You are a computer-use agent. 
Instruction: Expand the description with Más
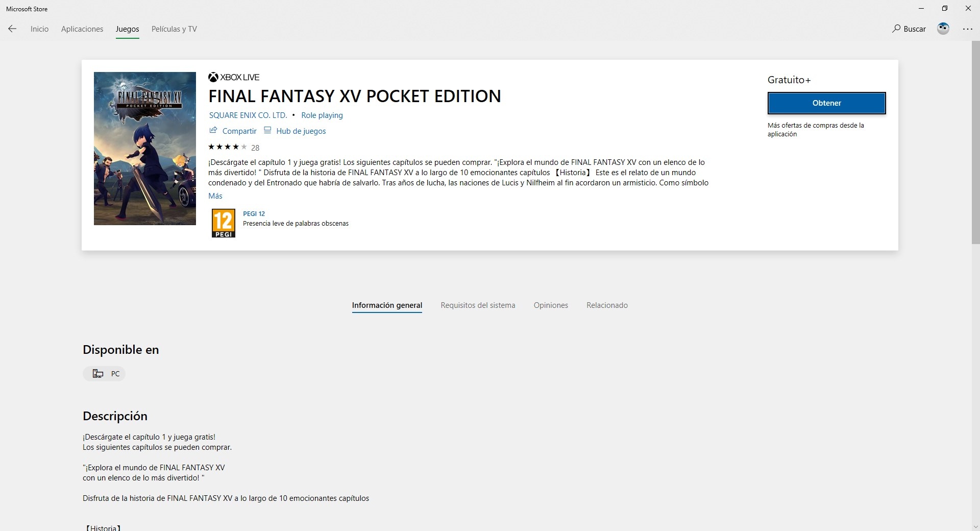(x=215, y=196)
